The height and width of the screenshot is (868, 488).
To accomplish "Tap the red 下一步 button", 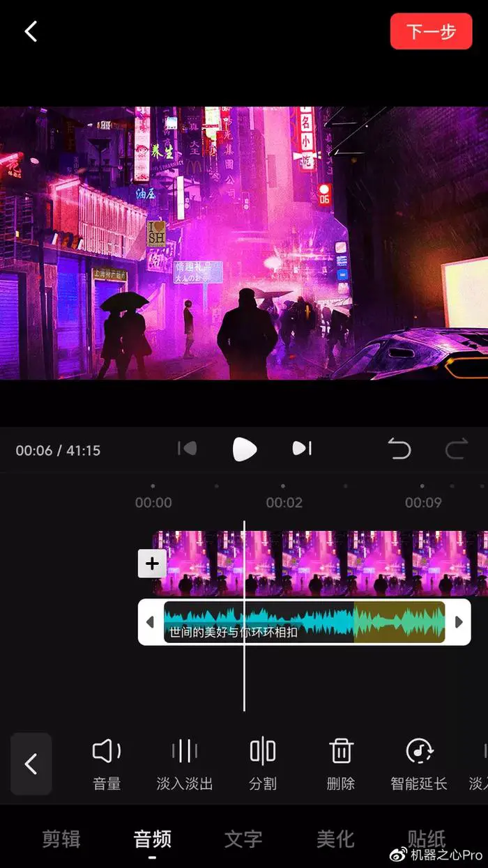I will [431, 31].
